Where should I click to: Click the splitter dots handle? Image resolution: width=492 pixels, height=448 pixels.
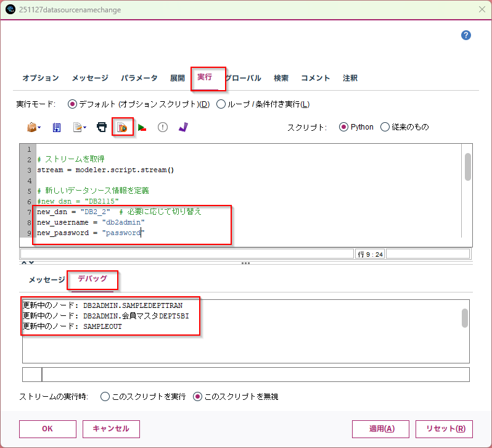click(245, 263)
